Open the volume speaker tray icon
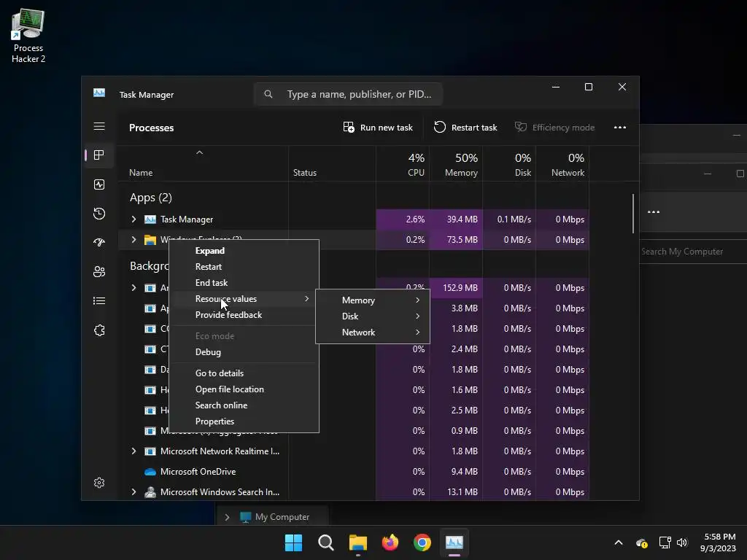Screen dimensions: 747x560 click(682, 542)
